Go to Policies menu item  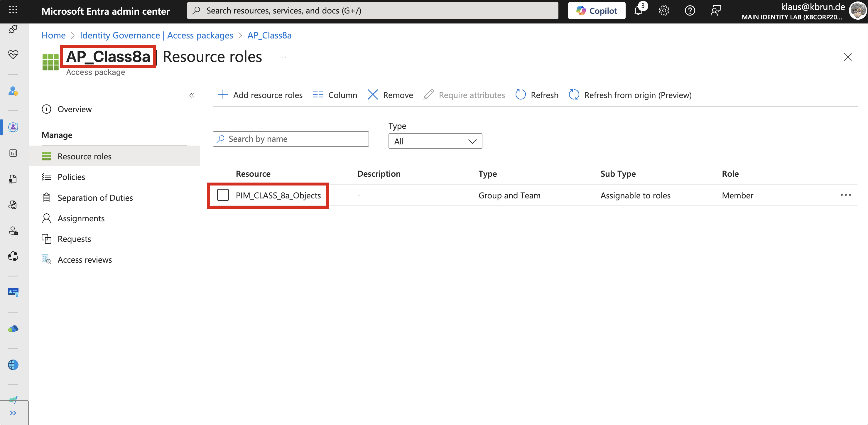pyautogui.click(x=71, y=177)
